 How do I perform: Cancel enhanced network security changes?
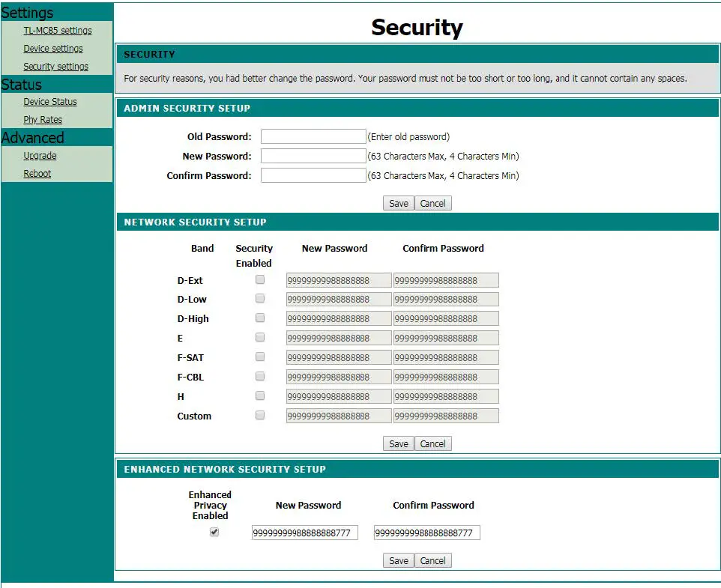(432, 560)
